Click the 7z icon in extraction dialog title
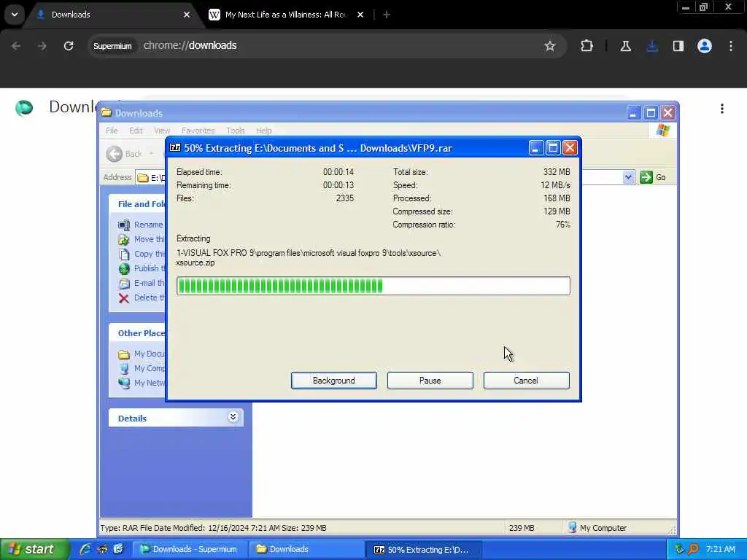Viewport: 747px width, 560px height. click(x=175, y=148)
